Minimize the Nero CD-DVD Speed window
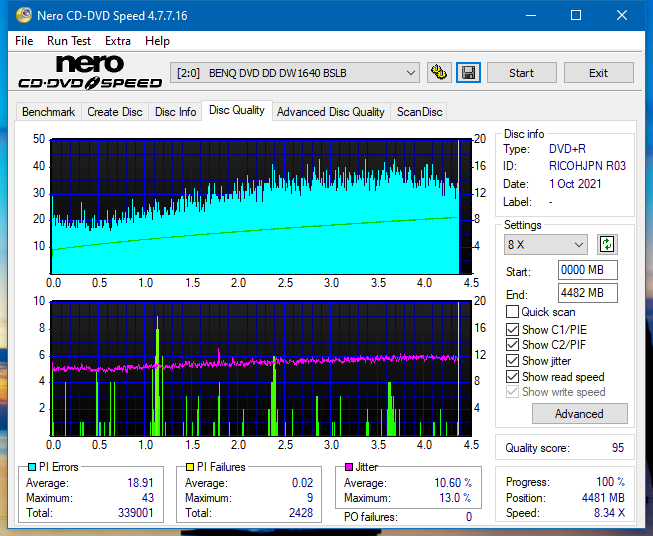The image size is (653, 536). (x=531, y=15)
